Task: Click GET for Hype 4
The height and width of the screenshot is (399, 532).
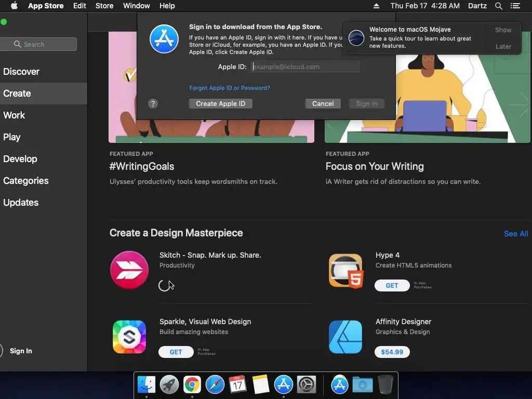Action: pos(392,285)
